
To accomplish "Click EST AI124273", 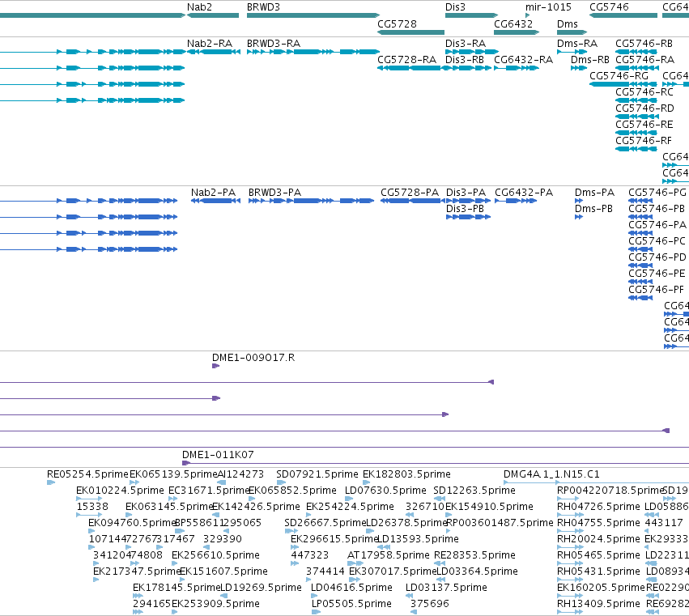I will point(222,482).
